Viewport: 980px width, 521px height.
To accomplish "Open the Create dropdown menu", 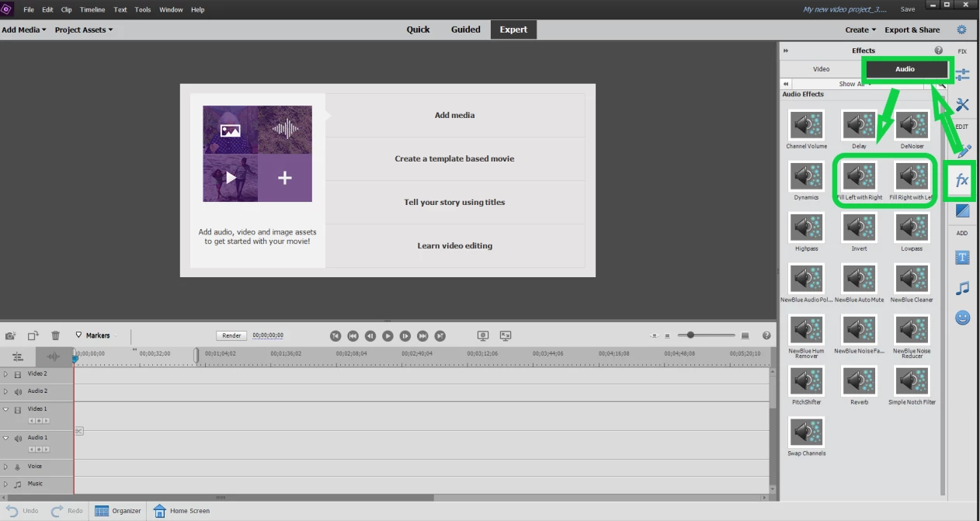I will click(x=860, y=30).
